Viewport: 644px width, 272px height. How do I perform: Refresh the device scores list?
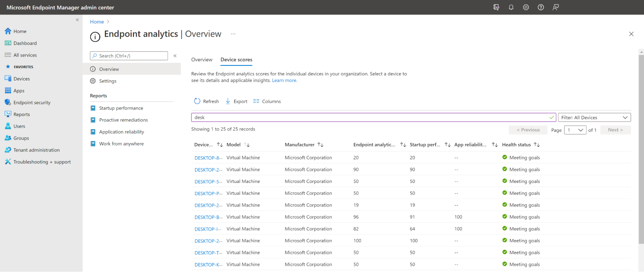(x=207, y=101)
